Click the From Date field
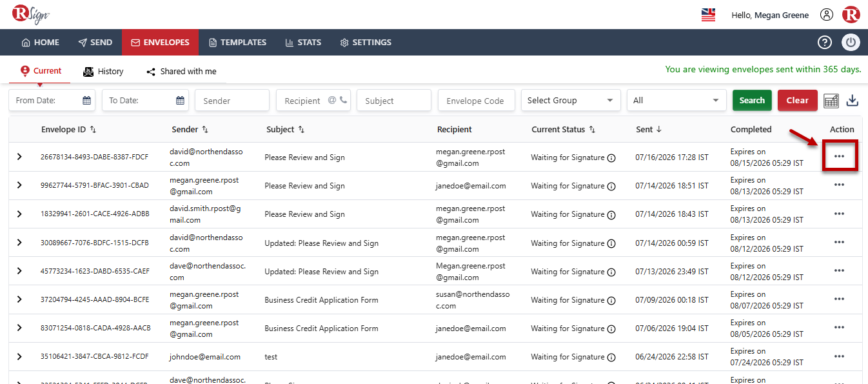This screenshot has width=868, height=384. coord(52,101)
